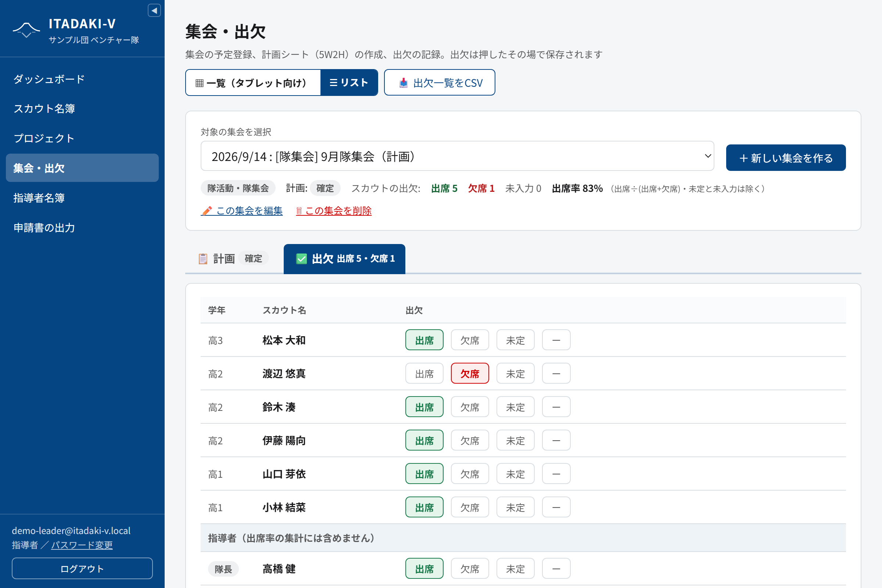Mark 山口 芽依 as 欠席
This screenshot has width=882, height=588.
coord(470,474)
